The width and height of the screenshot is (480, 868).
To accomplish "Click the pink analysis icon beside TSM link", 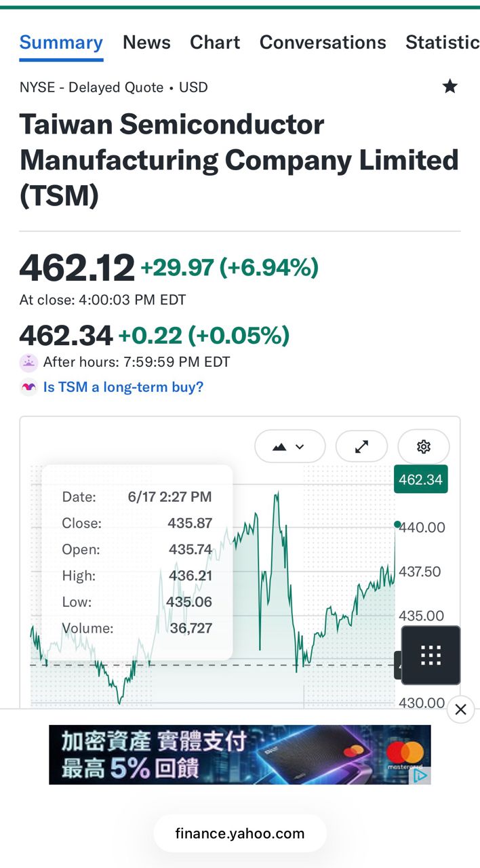I will 28,387.
